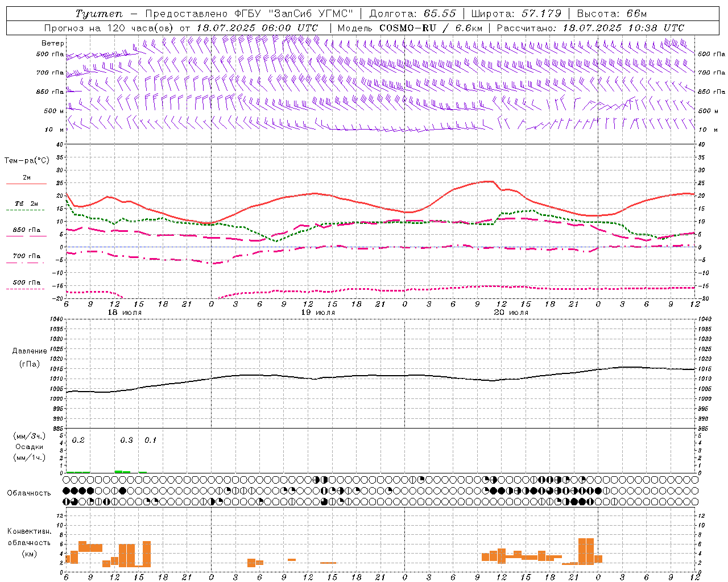The image size is (728, 582).
Task: Click the Tyumen station title
Action: (x=100, y=14)
